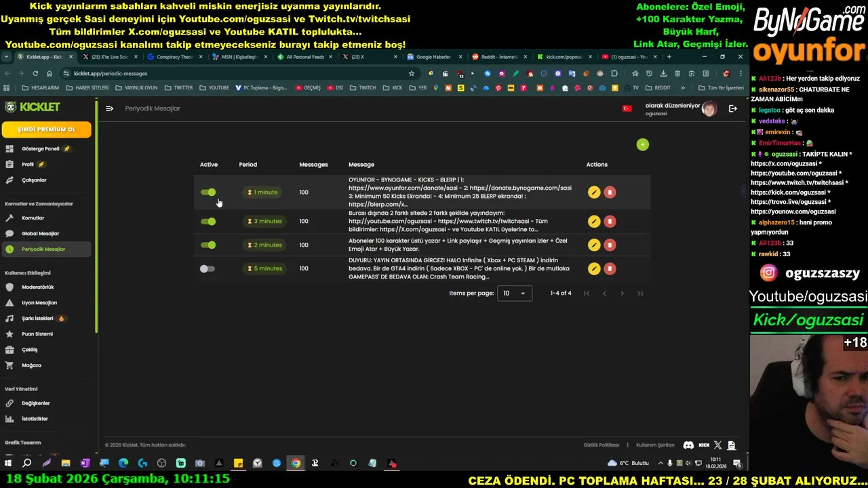
Task: Open Puan Sistemi in the sidebar
Action: (x=46, y=334)
